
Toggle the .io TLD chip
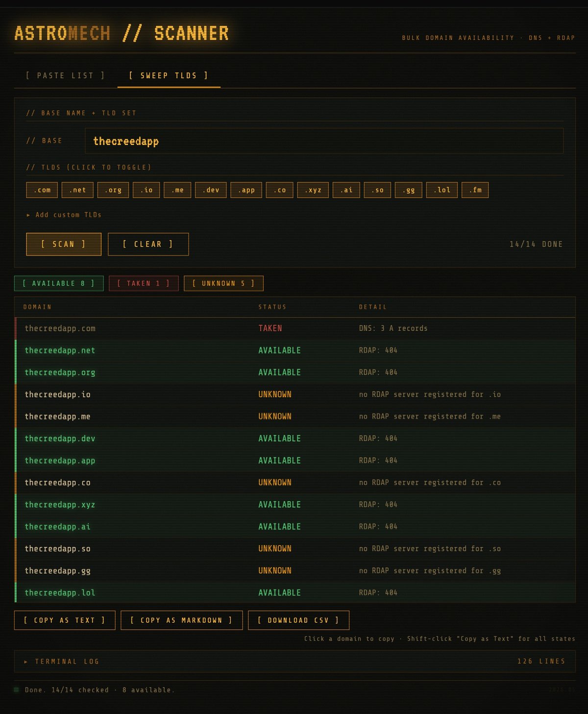click(147, 190)
